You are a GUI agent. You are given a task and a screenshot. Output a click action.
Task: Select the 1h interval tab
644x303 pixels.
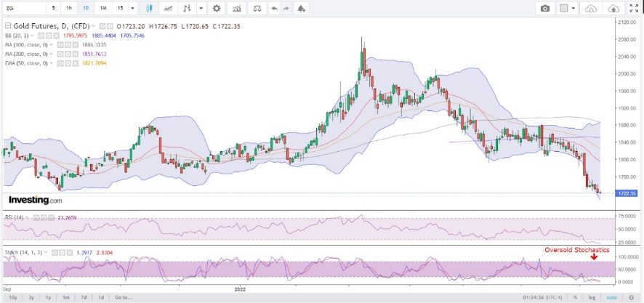tap(69, 8)
